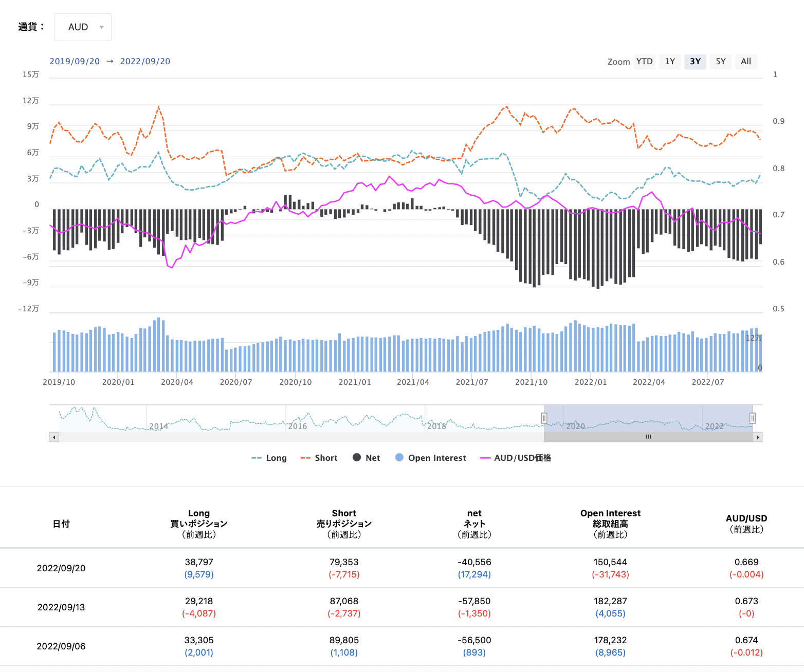The image size is (804, 672).
Task: Click the Open Interest value 182,287
Action: coord(611,601)
